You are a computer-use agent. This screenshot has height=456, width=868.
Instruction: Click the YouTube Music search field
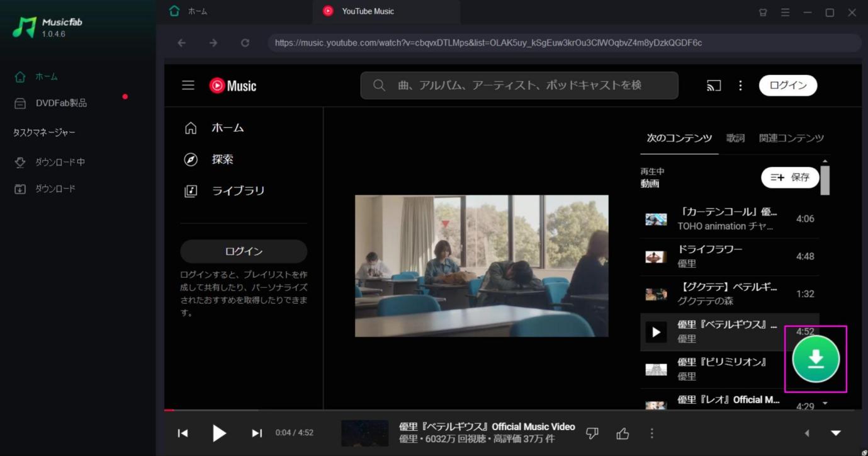519,85
